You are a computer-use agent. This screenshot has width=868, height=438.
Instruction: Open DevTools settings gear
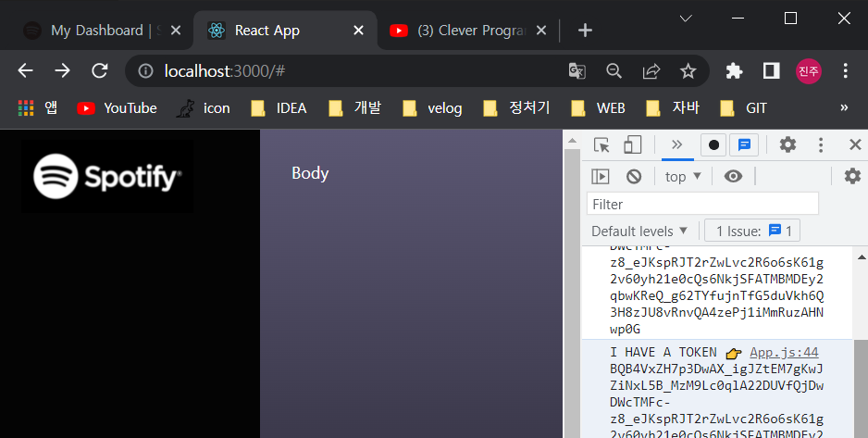(787, 145)
